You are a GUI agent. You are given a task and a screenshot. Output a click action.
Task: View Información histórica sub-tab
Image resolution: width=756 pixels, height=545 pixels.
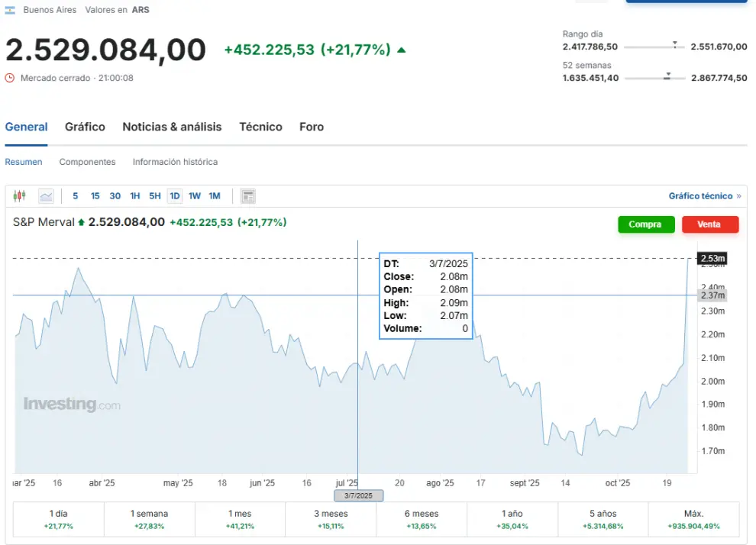point(175,162)
